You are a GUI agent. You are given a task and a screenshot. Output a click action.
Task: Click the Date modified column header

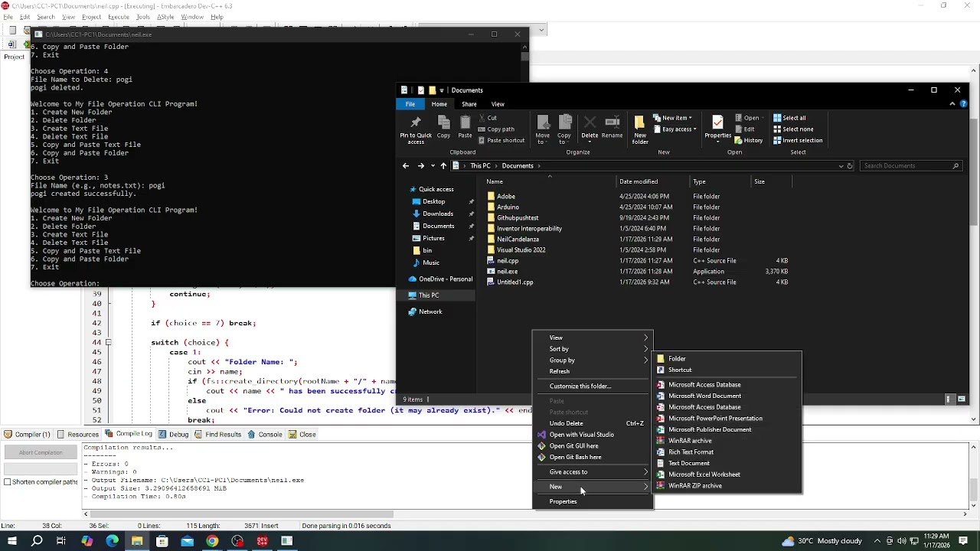(653, 182)
